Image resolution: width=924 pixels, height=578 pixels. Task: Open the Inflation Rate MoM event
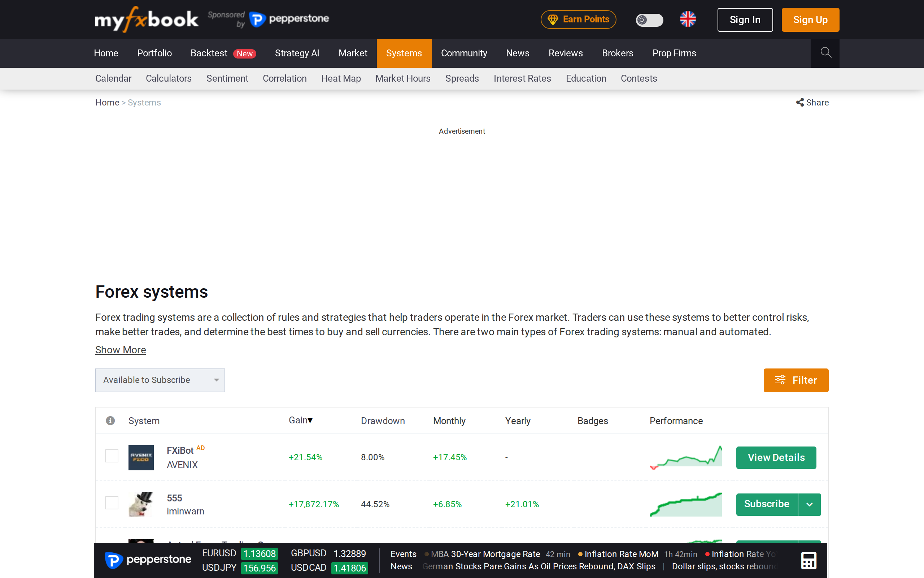(621, 554)
